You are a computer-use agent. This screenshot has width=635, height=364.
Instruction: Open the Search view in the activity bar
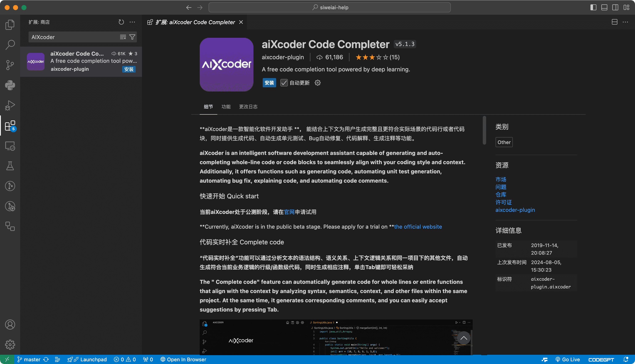tap(10, 45)
